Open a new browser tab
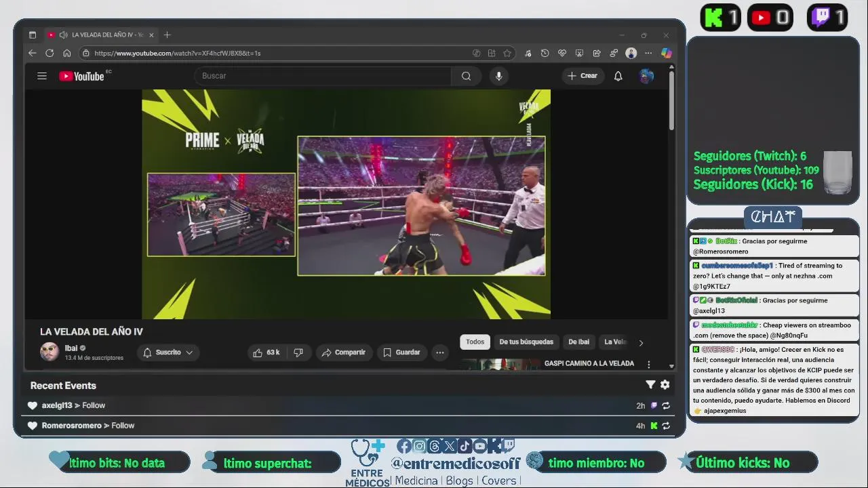The image size is (868, 488). [x=167, y=35]
